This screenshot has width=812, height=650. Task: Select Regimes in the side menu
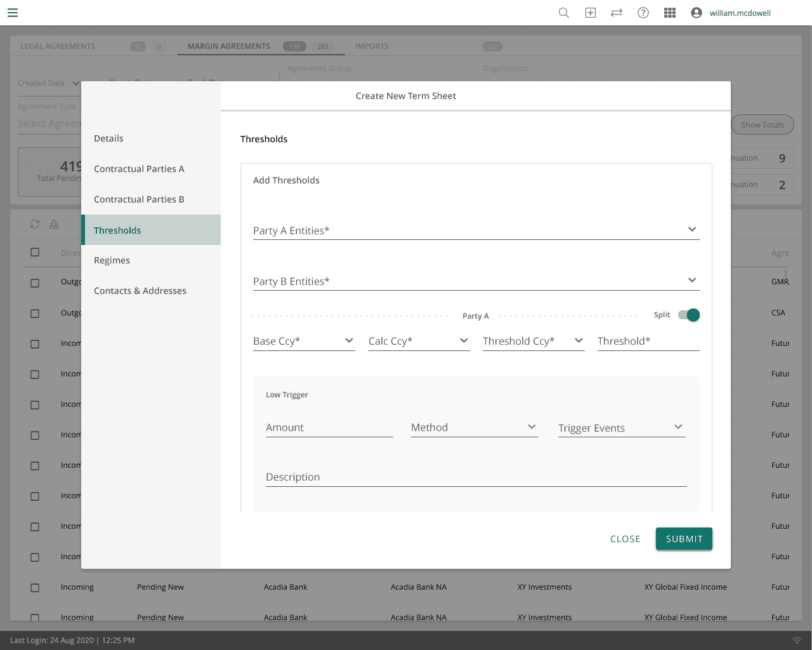tap(112, 260)
